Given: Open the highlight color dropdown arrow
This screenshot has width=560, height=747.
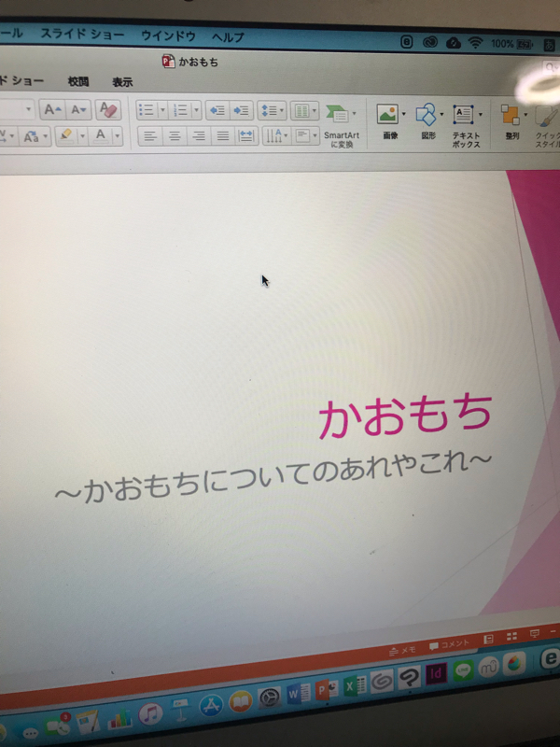Looking at the screenshot, I should click(82, 136).
